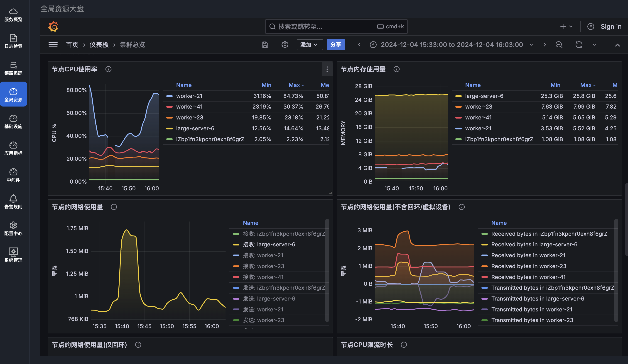Sort CPU legend by Min column

click(x=266, y=85)
